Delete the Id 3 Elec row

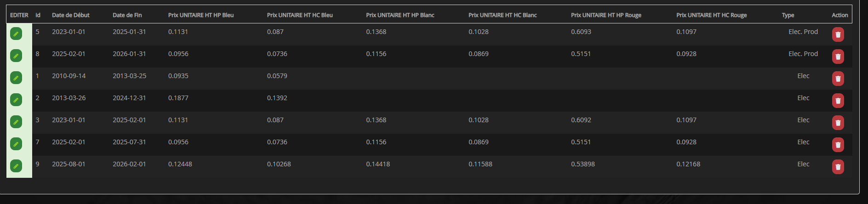(838, 123)
